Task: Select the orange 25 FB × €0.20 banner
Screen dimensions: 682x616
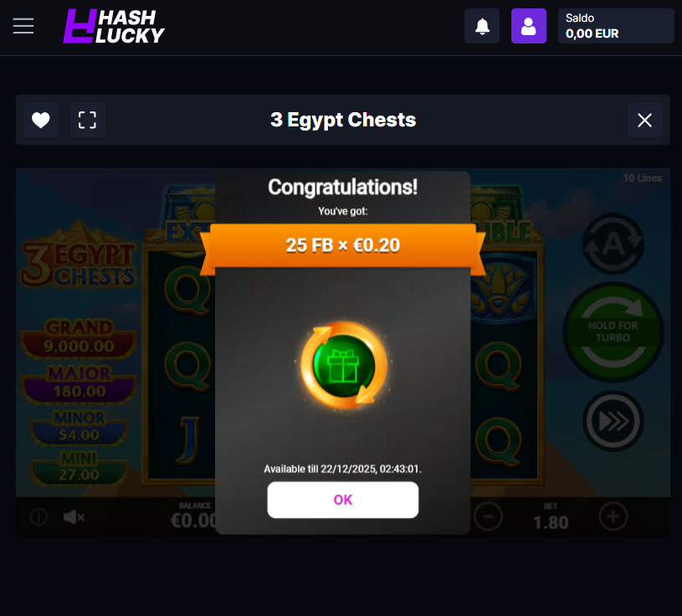Action: [343, 245]
